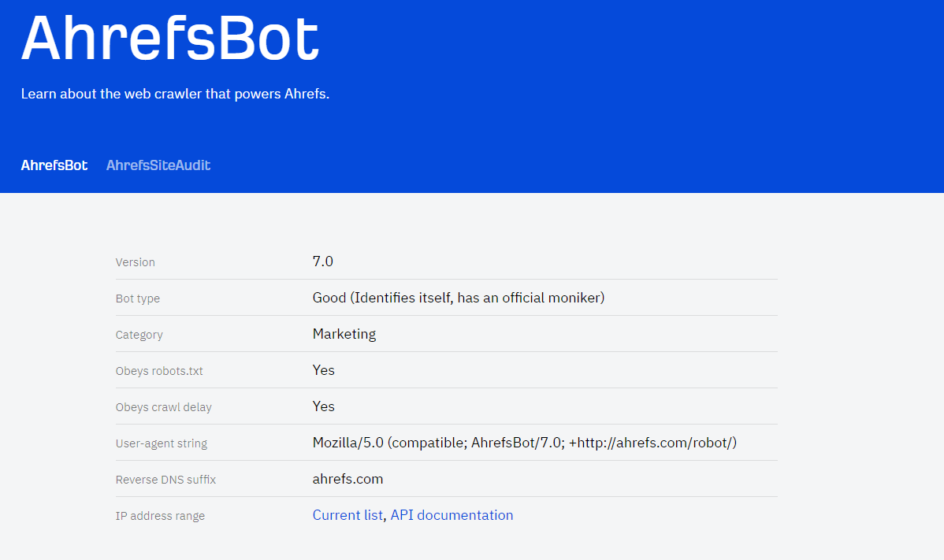Click the version value 7.0
The width and height of the screenshot is (944, 560).
coord(323,261)
